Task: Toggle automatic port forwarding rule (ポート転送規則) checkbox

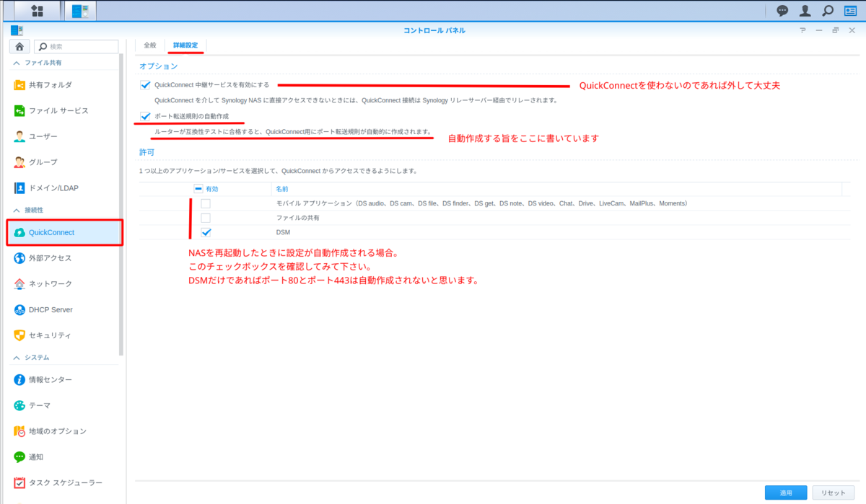Action: pos(145,116)
